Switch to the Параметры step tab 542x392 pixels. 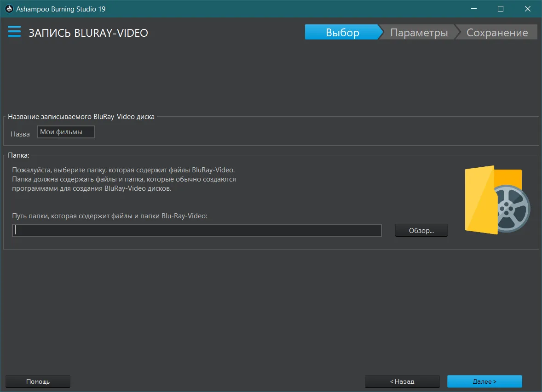tap(419, 32)
